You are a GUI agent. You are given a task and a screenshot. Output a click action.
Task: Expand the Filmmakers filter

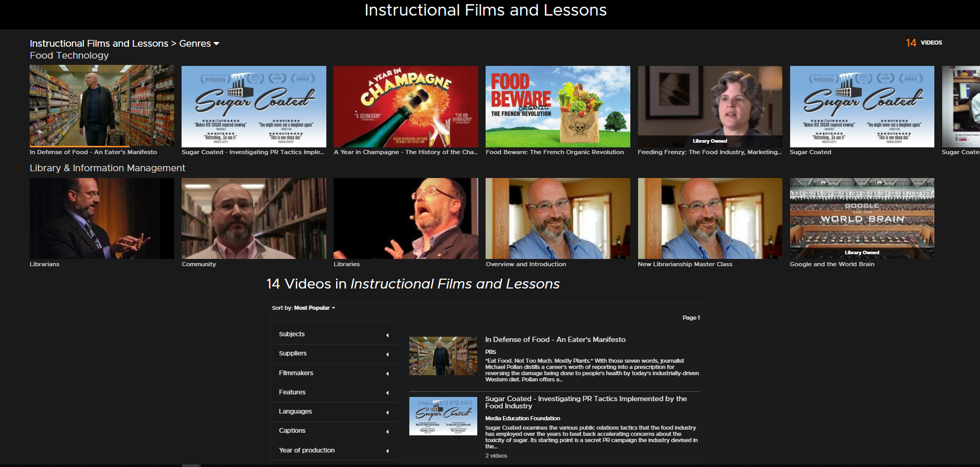point(335,373)
